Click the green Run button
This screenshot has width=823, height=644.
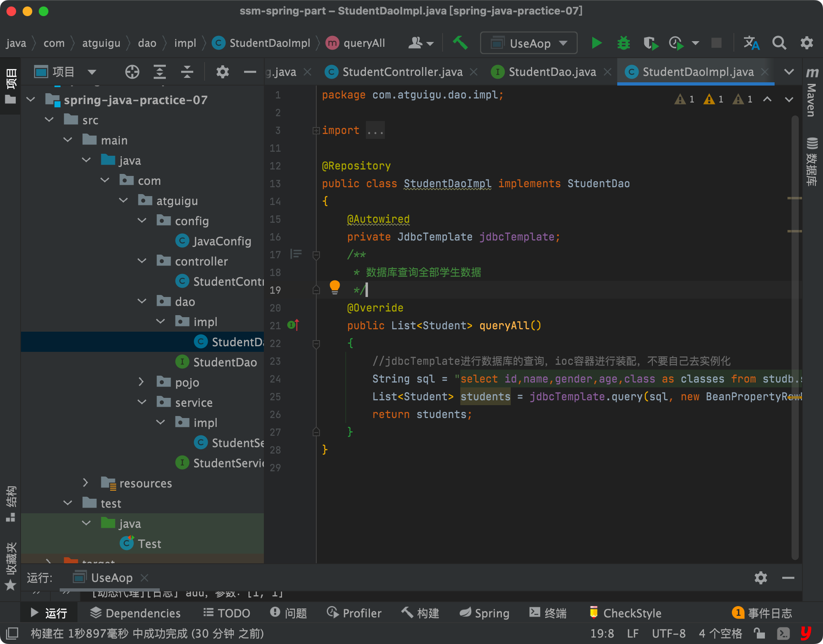[596, 43]
